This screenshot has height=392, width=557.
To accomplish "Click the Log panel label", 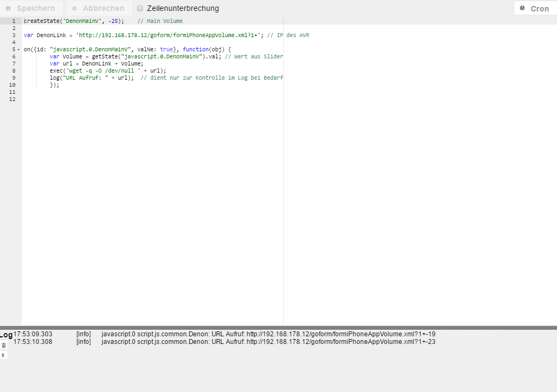I will (6, 335).
